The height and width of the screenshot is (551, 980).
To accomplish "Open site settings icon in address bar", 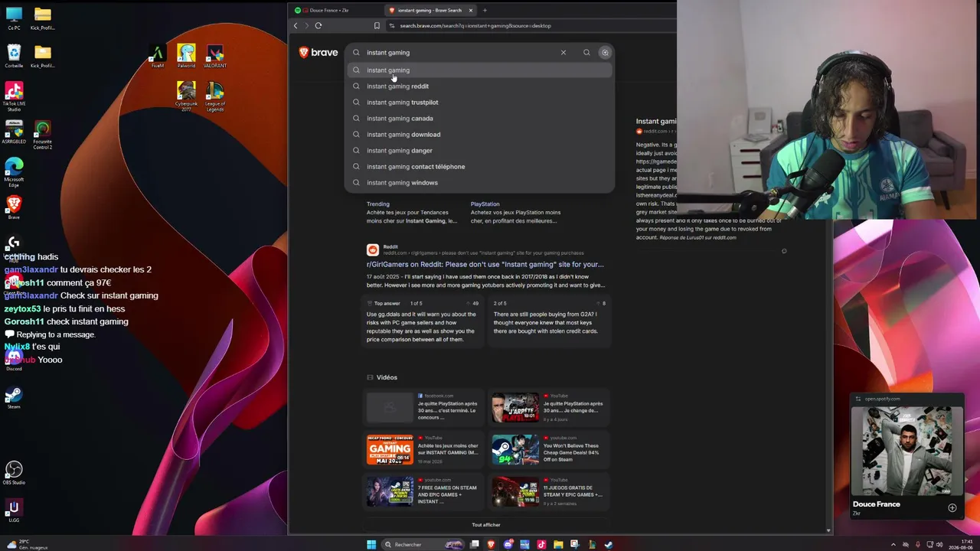I will 392,25.
